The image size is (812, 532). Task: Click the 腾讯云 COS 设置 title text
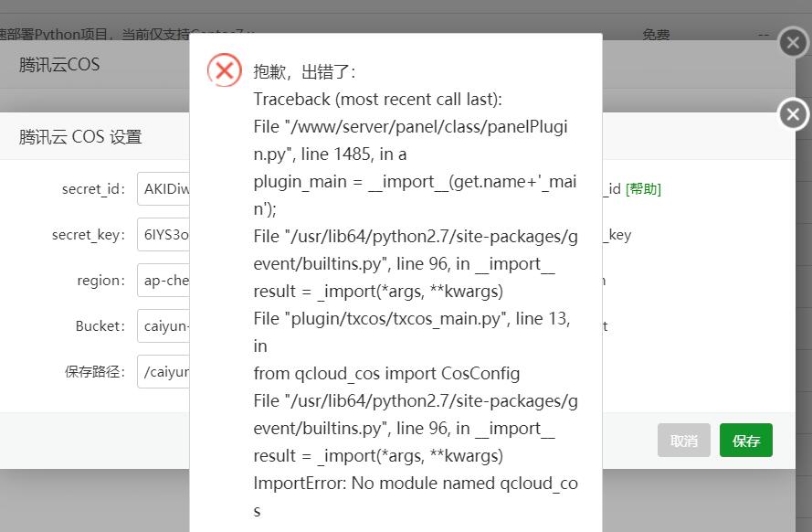coord(80,137)
